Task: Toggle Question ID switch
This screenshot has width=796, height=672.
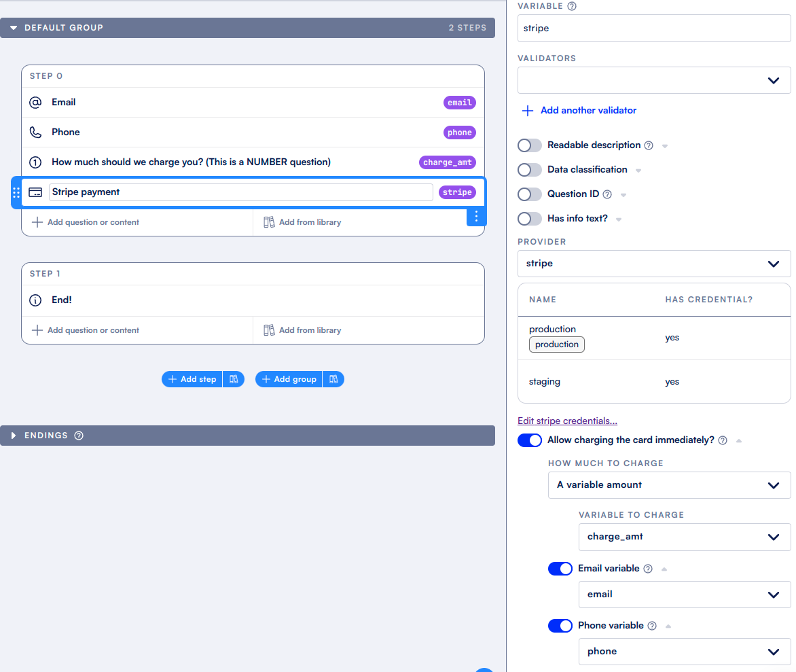Action: [530, 194]
